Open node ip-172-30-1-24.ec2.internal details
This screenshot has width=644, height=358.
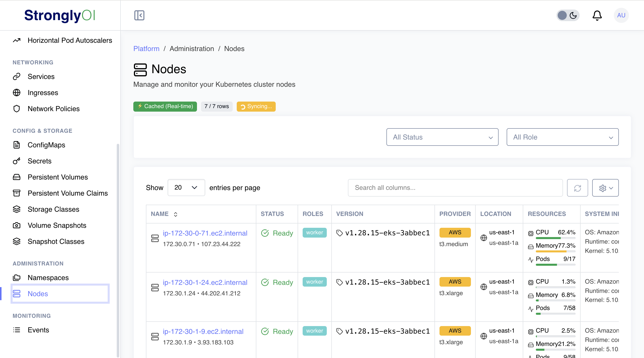pos(205,282)
